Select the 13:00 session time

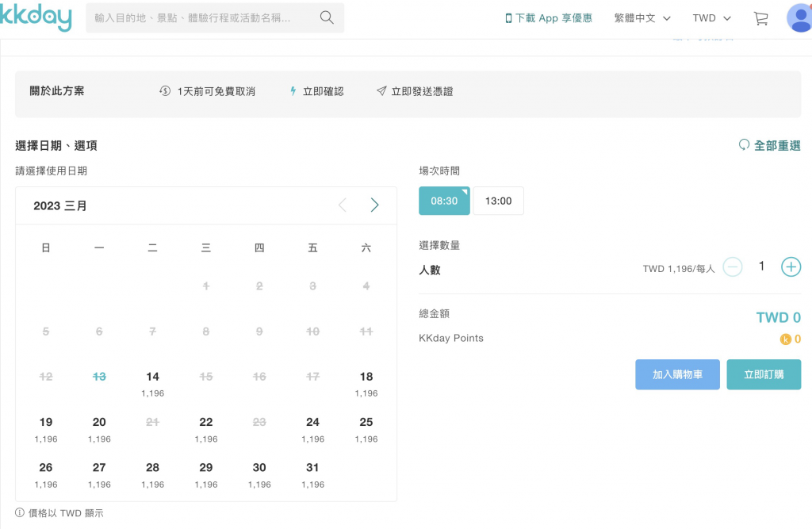pyautogui.click(x=498, y=201)
